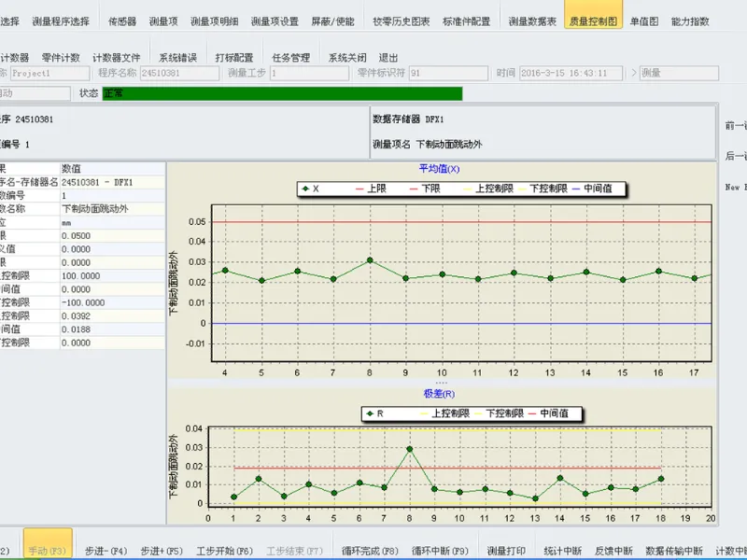Select the table cell showing 0.0500
This screenshot has width=747, height=560.
(112, 236)
